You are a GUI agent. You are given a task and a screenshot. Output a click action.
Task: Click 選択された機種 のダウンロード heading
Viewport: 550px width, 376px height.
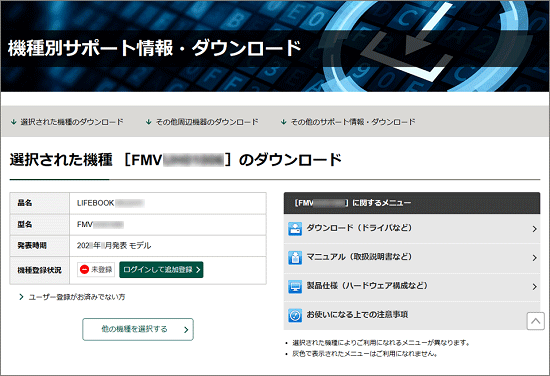tap(175, 160)
